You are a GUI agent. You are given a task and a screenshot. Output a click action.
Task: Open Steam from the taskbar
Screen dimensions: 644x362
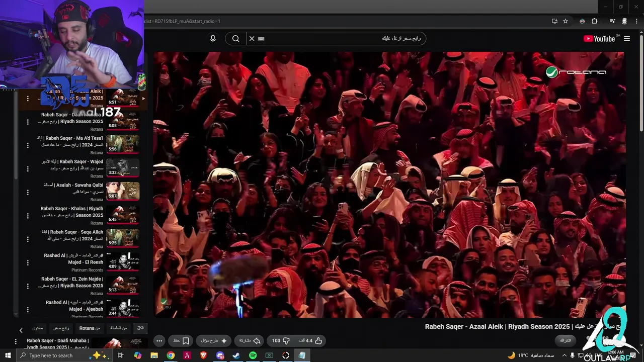[x=236, y=355]
